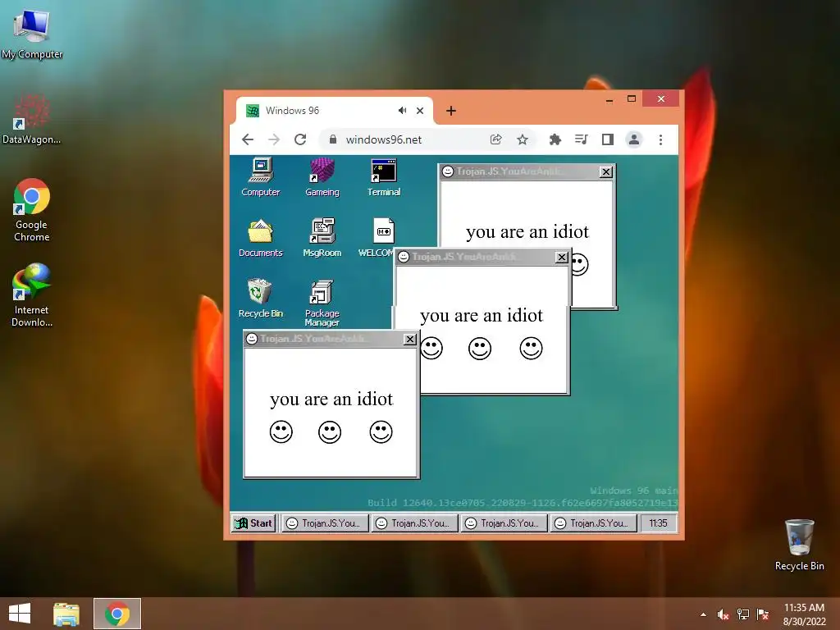The image size is (840, 630).
Task: Click the middle smiley in front-left popup
Action: coord(330,431)
